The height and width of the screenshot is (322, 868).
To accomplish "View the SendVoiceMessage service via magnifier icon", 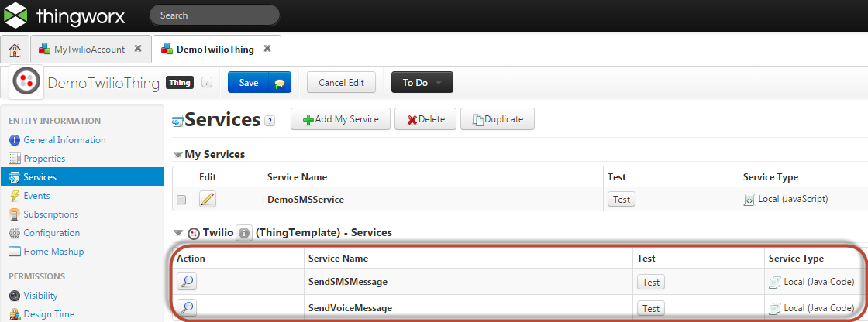I will [x=187, y=307].
